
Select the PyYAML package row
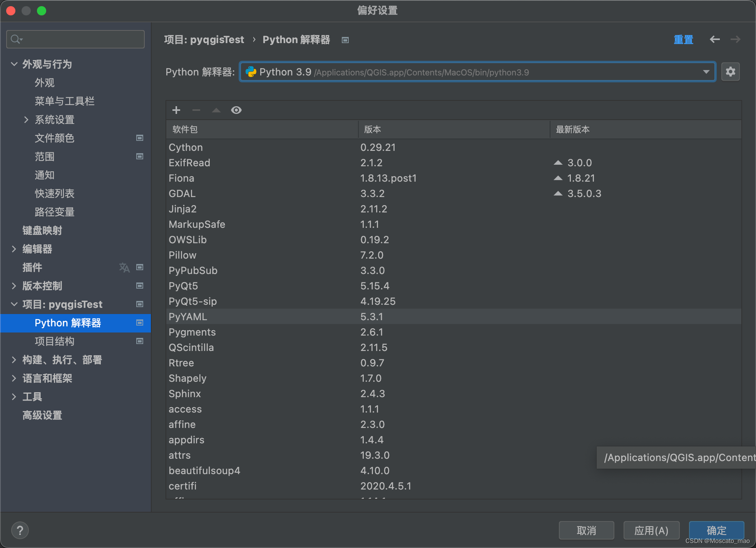[x=453, y=317]
